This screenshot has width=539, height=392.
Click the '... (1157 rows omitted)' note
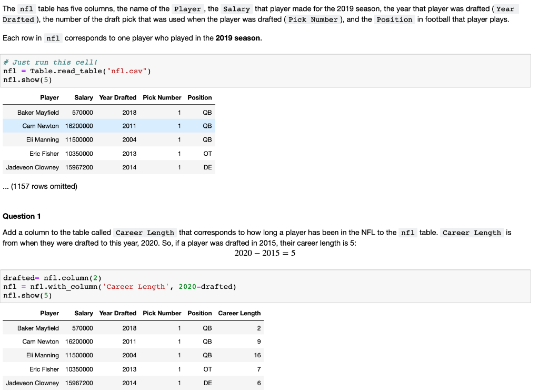40,186
